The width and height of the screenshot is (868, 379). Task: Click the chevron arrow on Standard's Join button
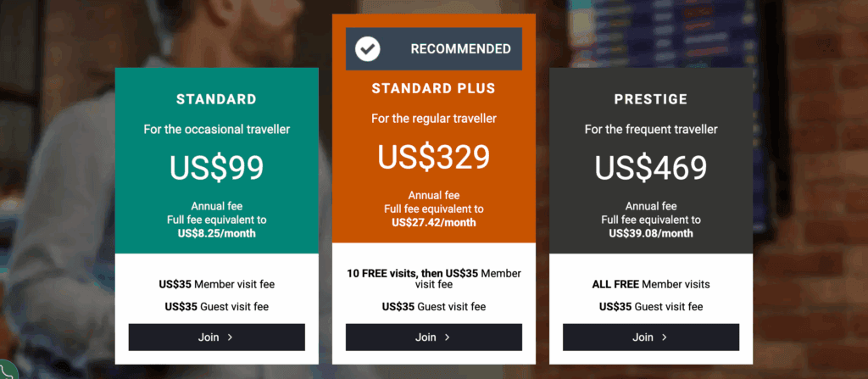(230, 337)
